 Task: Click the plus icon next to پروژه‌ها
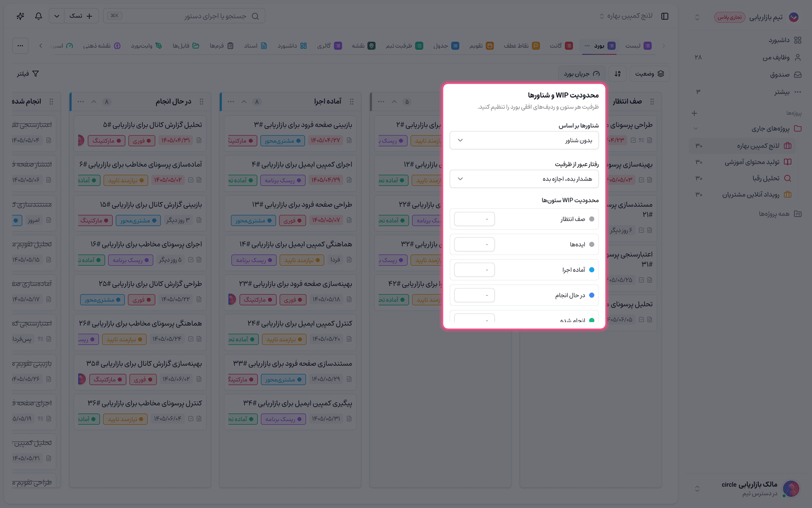click(694, 113)
